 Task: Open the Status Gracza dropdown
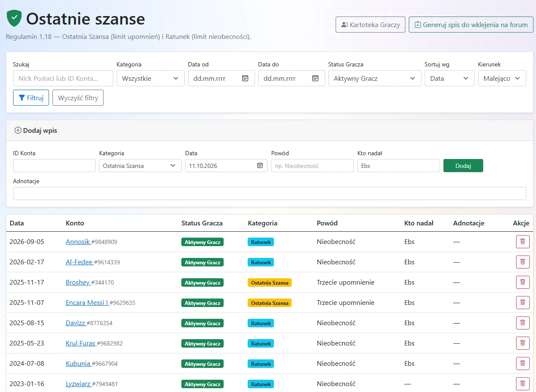(375, 78)
